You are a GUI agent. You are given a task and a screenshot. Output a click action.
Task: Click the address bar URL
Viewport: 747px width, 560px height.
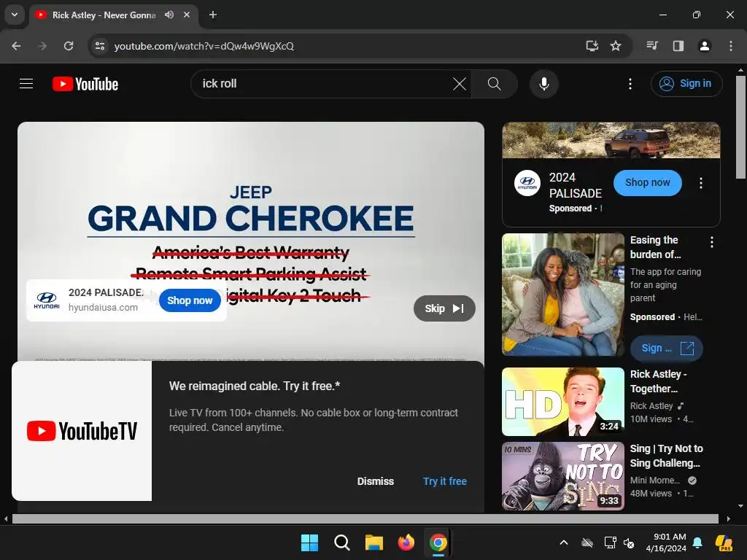point(204,46)
